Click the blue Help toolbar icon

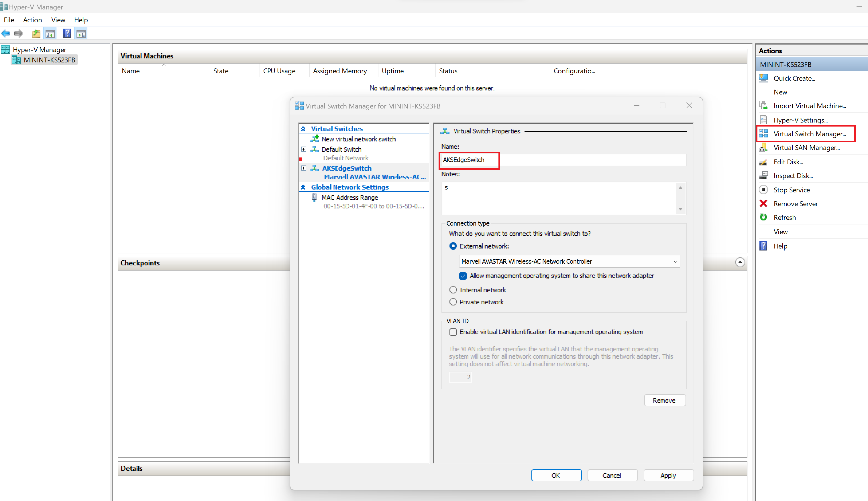pos(67,34)
